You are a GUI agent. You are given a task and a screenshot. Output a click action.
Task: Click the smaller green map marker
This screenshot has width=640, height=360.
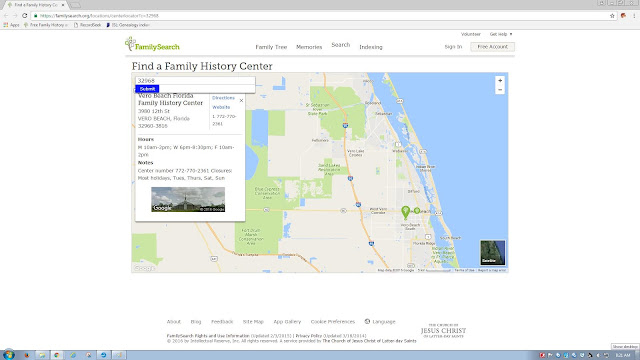coord(417,211)
